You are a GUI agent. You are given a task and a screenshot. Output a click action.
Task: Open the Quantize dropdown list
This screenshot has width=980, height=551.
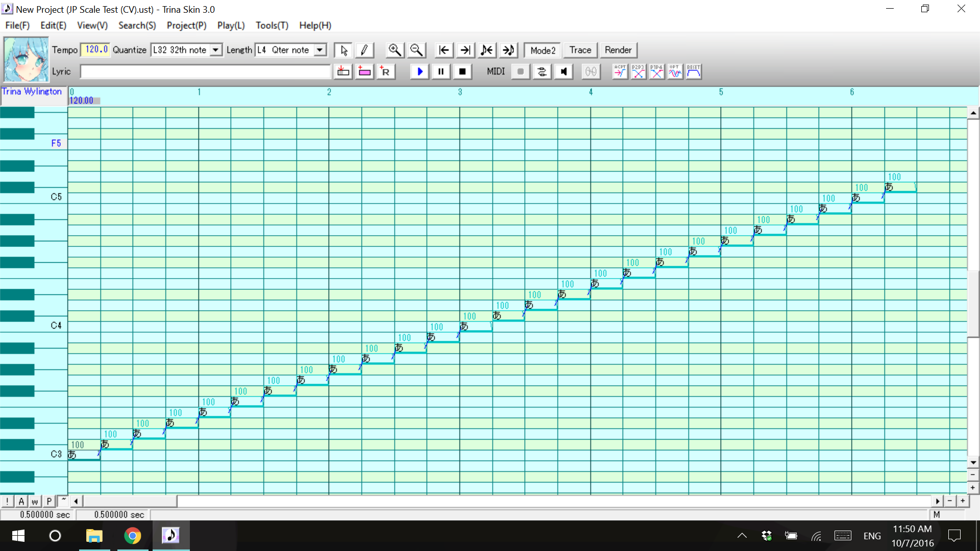216,50
